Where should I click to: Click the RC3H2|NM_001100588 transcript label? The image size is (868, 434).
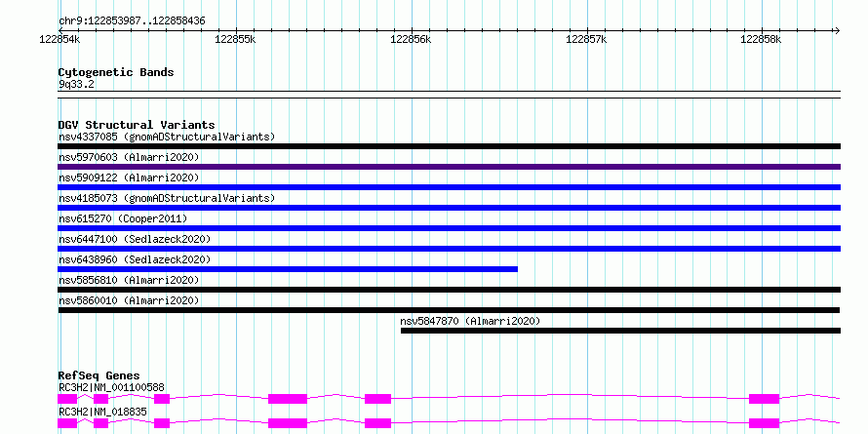pyautogui.click(x=111, y=387)
